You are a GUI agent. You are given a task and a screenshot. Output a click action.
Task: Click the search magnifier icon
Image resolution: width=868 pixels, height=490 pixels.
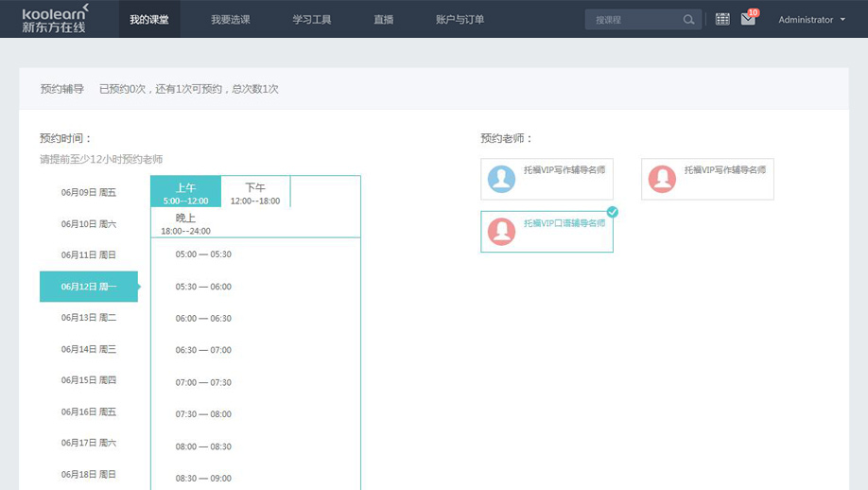[x=688, y=20]
